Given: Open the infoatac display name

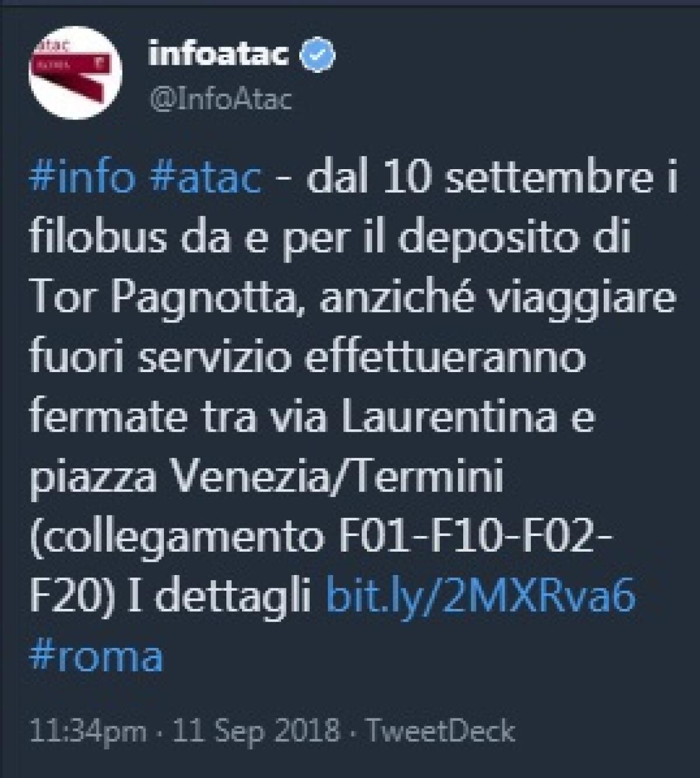Looking at the screenshot, I should pos(219,55).
